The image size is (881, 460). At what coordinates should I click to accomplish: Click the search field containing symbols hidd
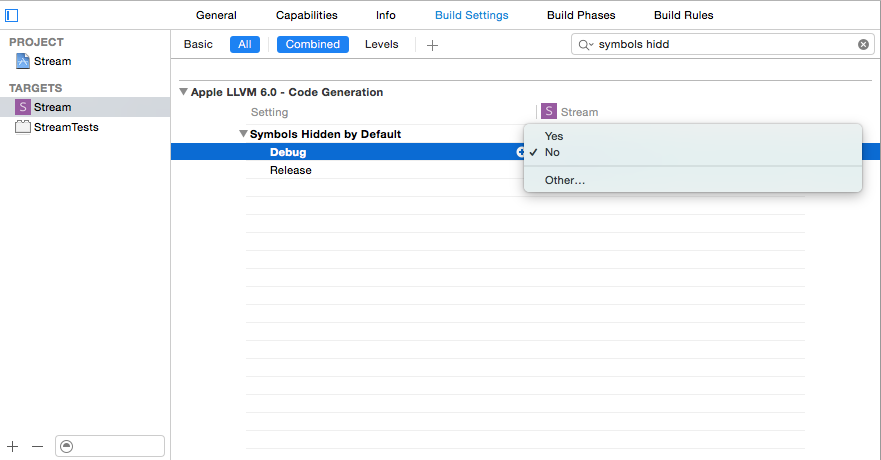[x=723, y=44]
